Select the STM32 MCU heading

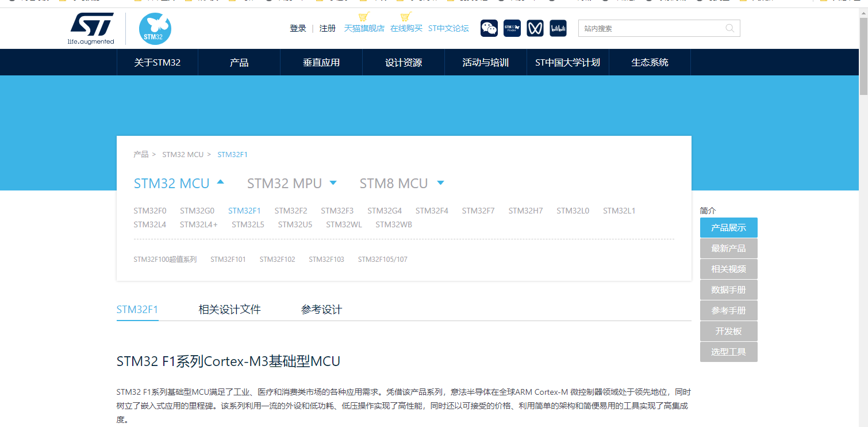point(172,184)
